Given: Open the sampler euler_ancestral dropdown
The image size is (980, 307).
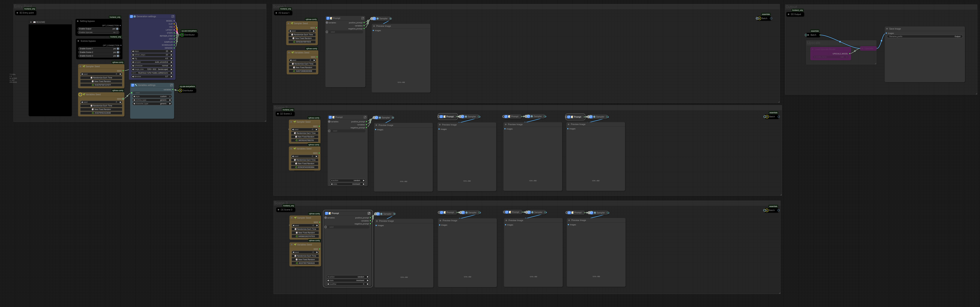Looking at the screenshot, I should click(152, 62).
